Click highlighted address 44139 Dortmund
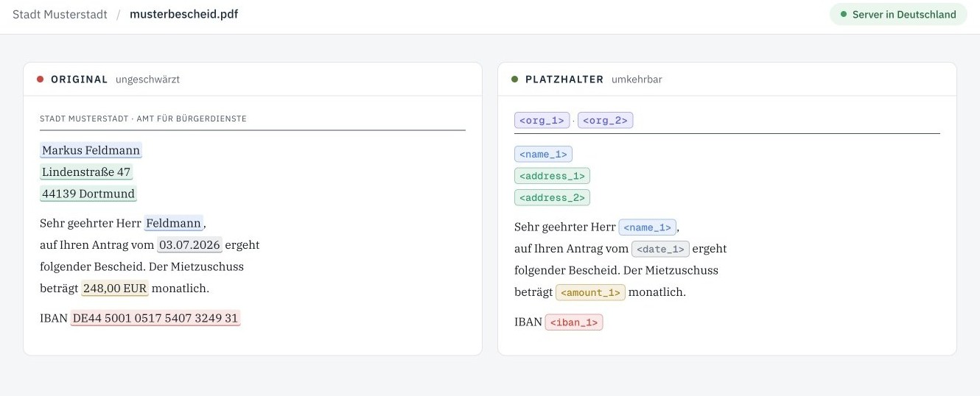 pos(88,194)
